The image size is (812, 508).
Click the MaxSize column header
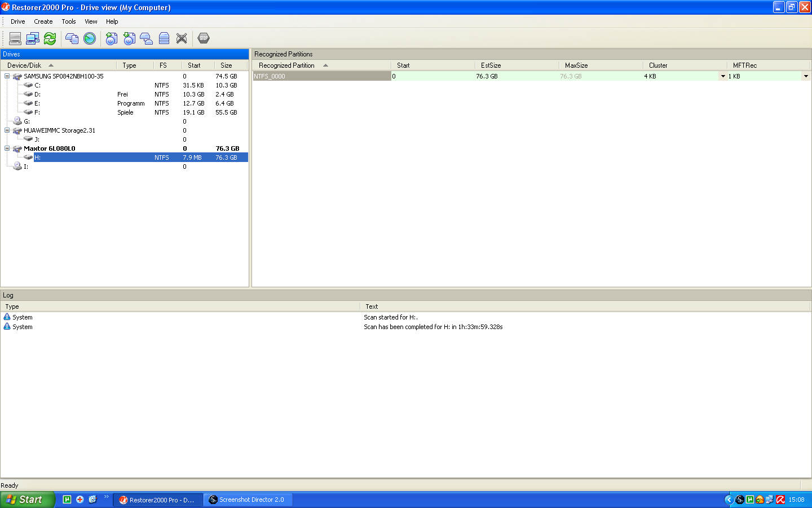point(601,65)
